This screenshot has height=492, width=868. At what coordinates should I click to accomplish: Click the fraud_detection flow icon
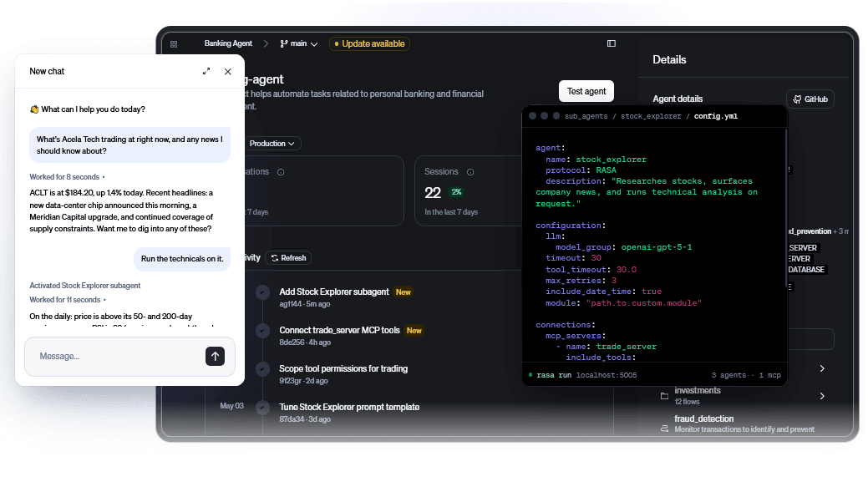tap(664, 429)
